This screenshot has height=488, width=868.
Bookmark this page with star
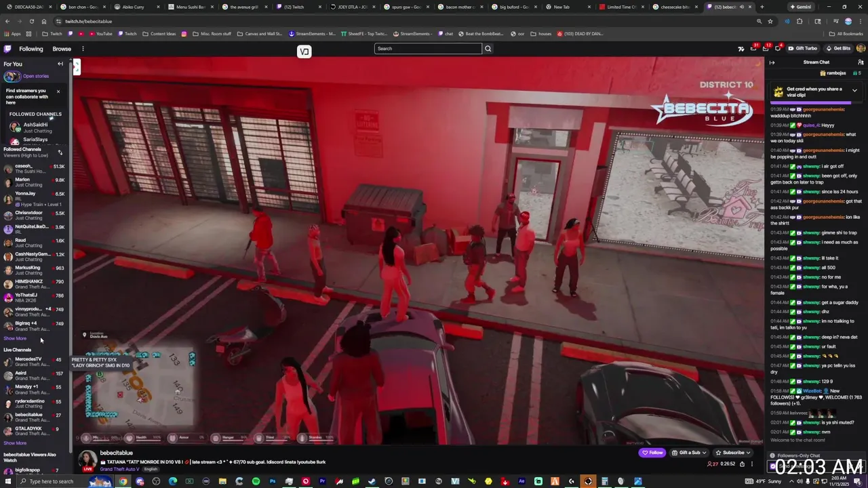point(770,21)
